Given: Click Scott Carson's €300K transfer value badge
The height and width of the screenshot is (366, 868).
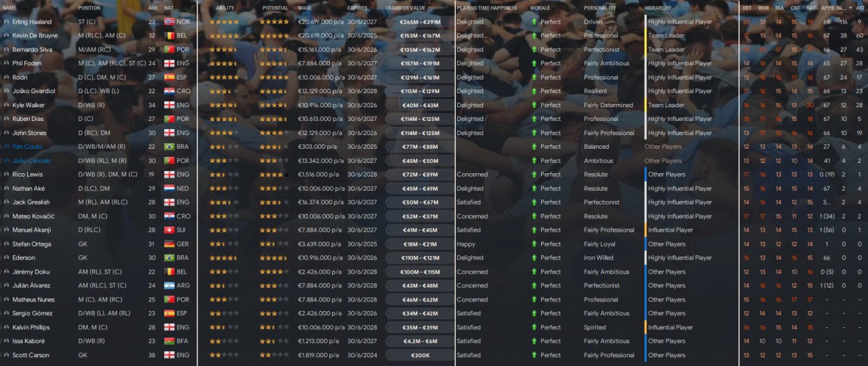Looking at the screenshot, I should (x=419, y=355).
